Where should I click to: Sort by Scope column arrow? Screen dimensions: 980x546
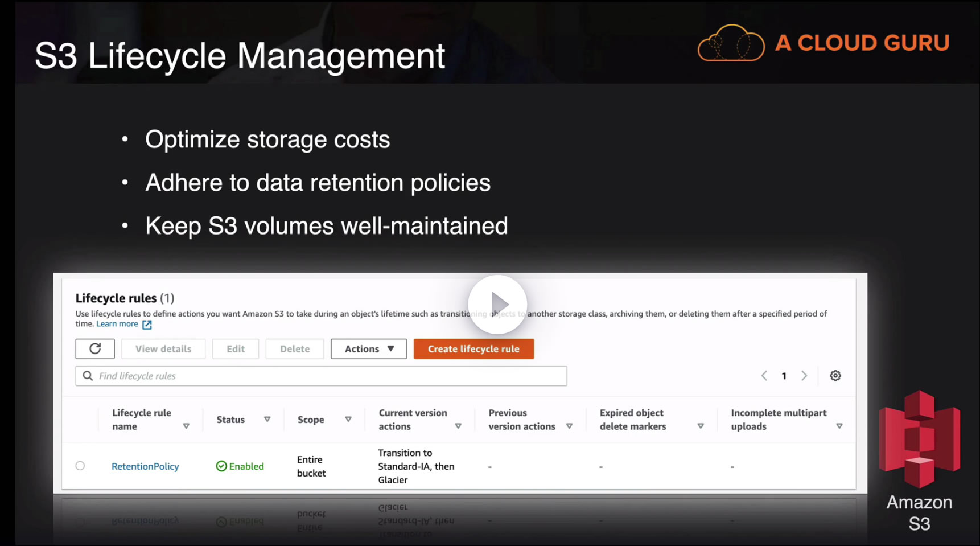(348, 420)
